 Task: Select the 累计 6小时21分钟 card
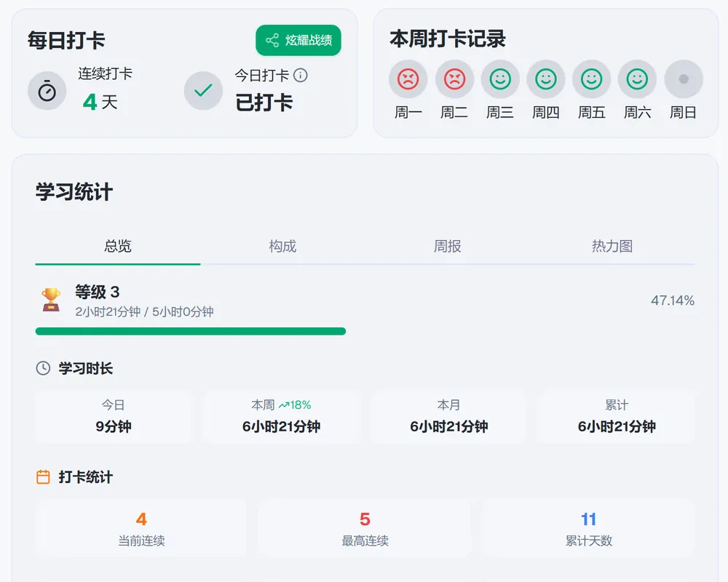click(617, 417)
